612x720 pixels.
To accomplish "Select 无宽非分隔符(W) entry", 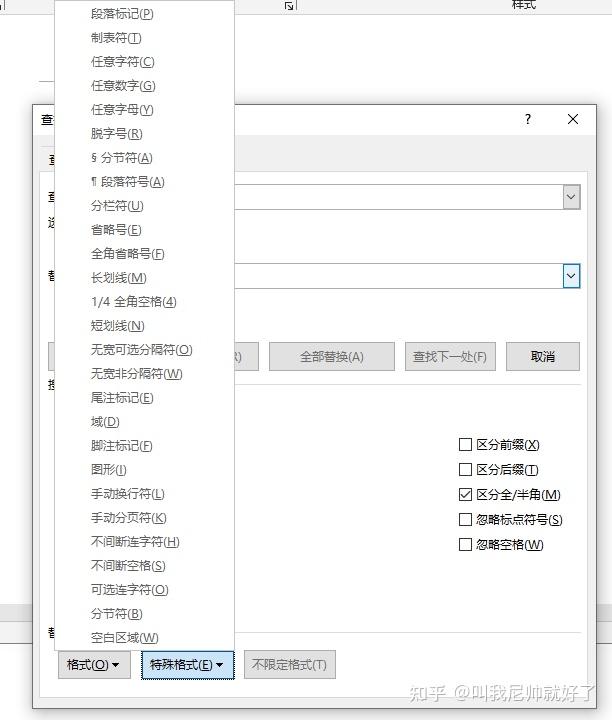I will (136, 374).
